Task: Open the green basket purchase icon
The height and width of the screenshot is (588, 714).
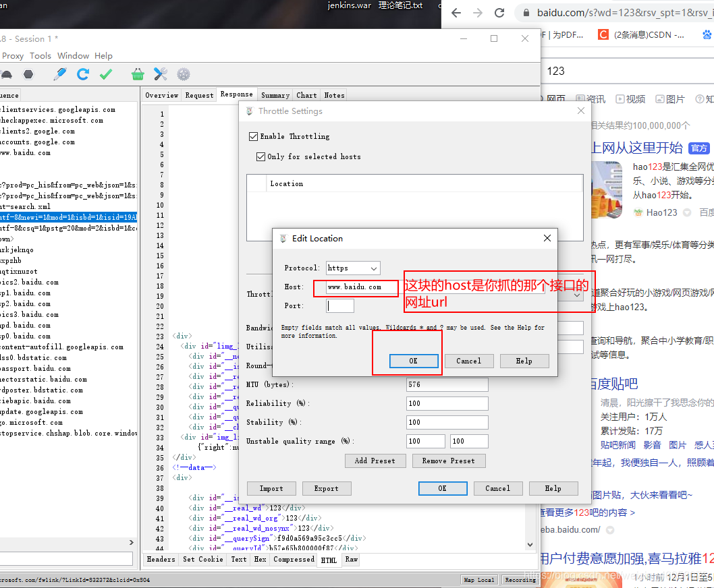Action: [138, 74]
